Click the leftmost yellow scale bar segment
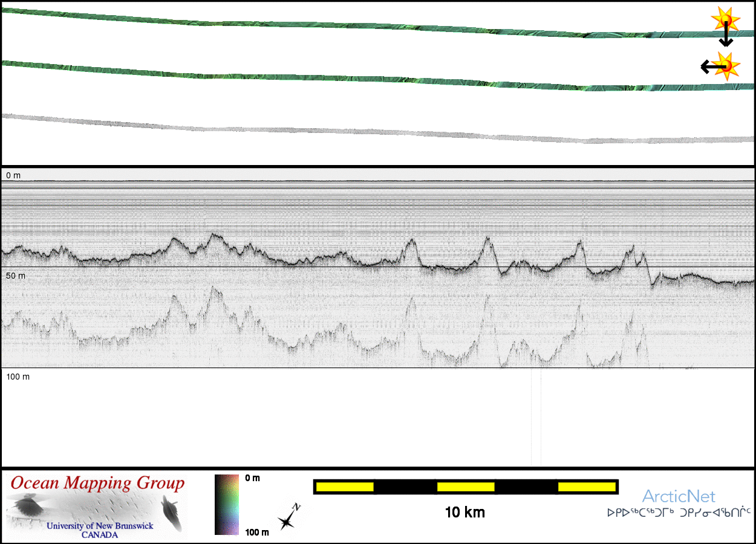The image size is (756, 544). 344,487
